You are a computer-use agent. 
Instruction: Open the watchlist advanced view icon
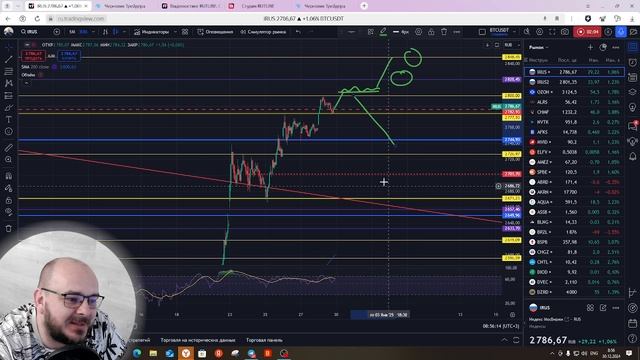point(603,47)
